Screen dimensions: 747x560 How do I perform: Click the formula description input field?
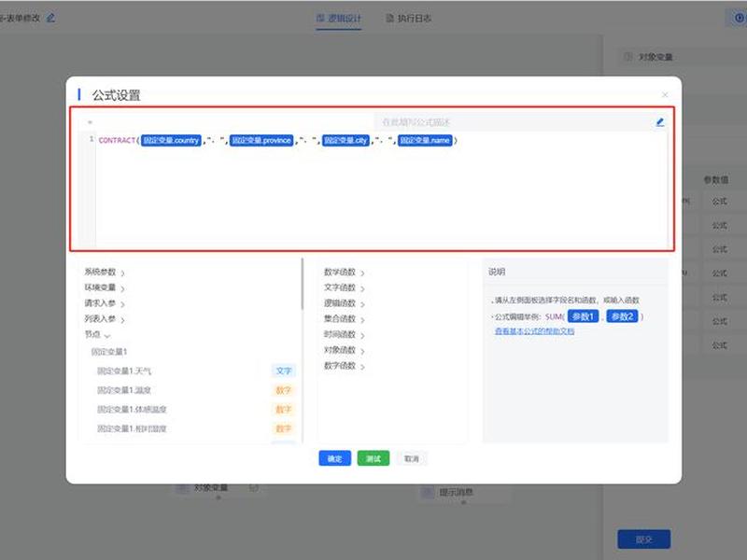pos(512,122)
